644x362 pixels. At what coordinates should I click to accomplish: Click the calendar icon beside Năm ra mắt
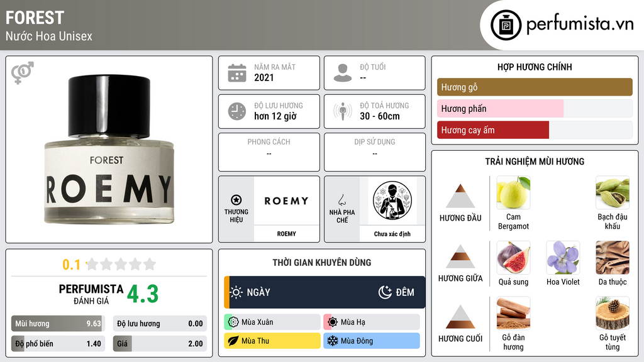[x=237, y=73]
